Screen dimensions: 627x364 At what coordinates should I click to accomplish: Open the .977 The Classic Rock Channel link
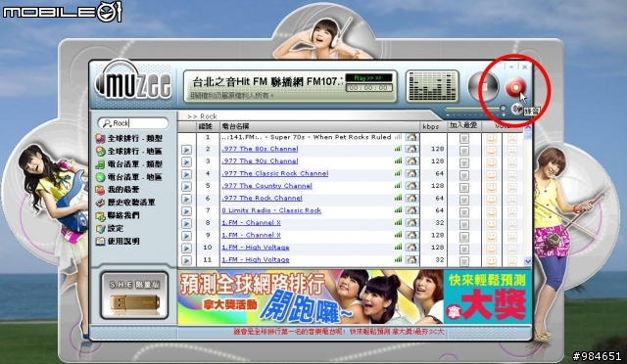[275, 173]
